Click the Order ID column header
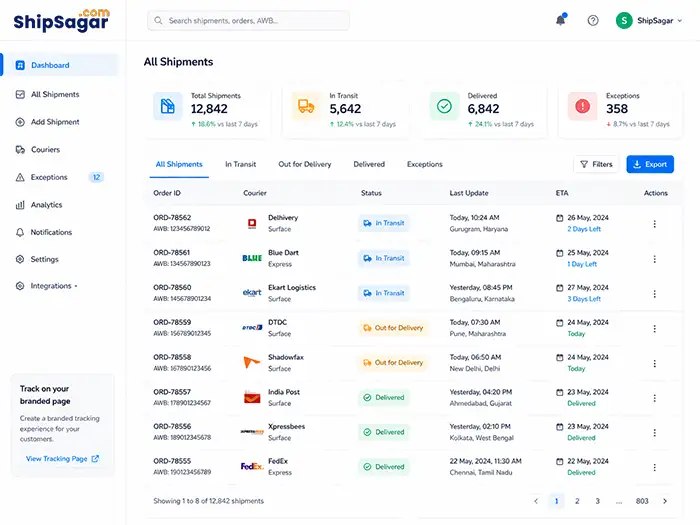Viewport: 700px width, 525px height. (167, 193)
